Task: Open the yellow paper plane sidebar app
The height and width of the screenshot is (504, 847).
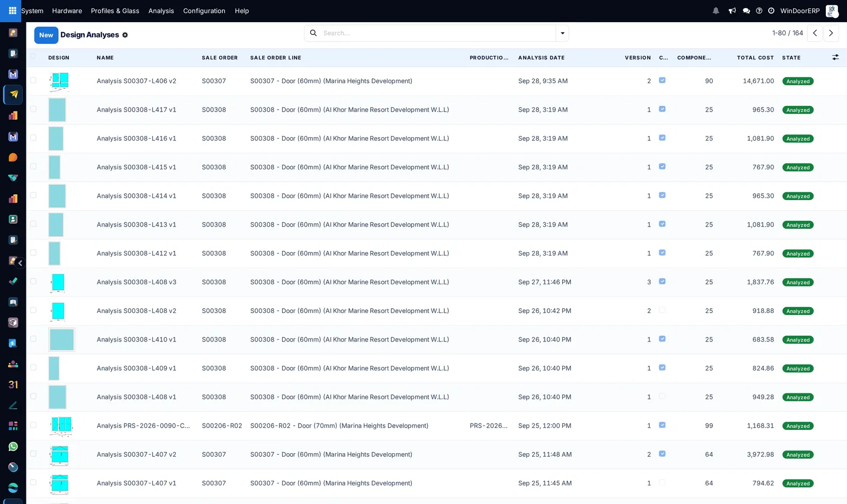Action: click(x=13, y=95)
